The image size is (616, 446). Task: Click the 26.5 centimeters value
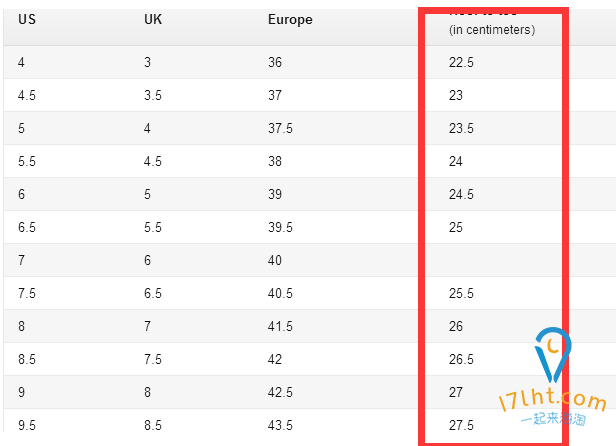461,359
